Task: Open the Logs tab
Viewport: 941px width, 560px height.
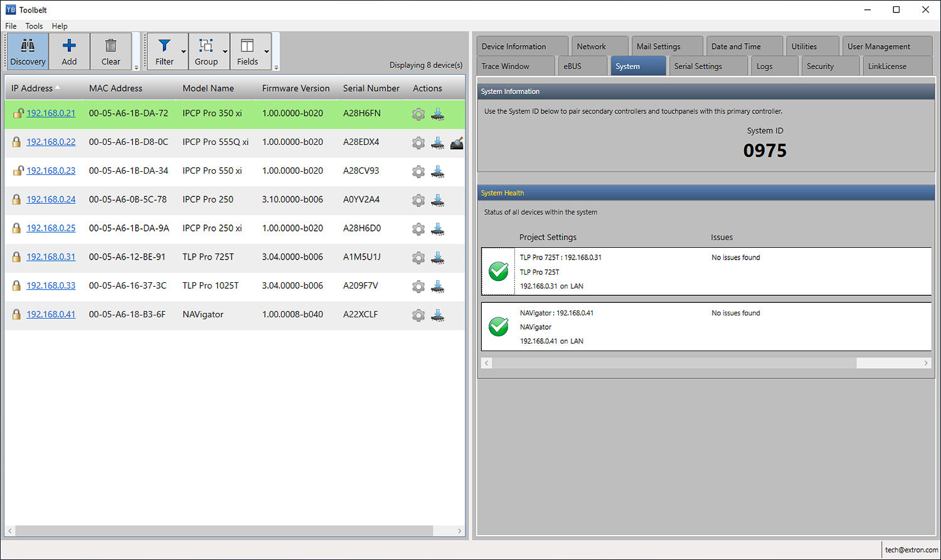Action: point(775,66)
